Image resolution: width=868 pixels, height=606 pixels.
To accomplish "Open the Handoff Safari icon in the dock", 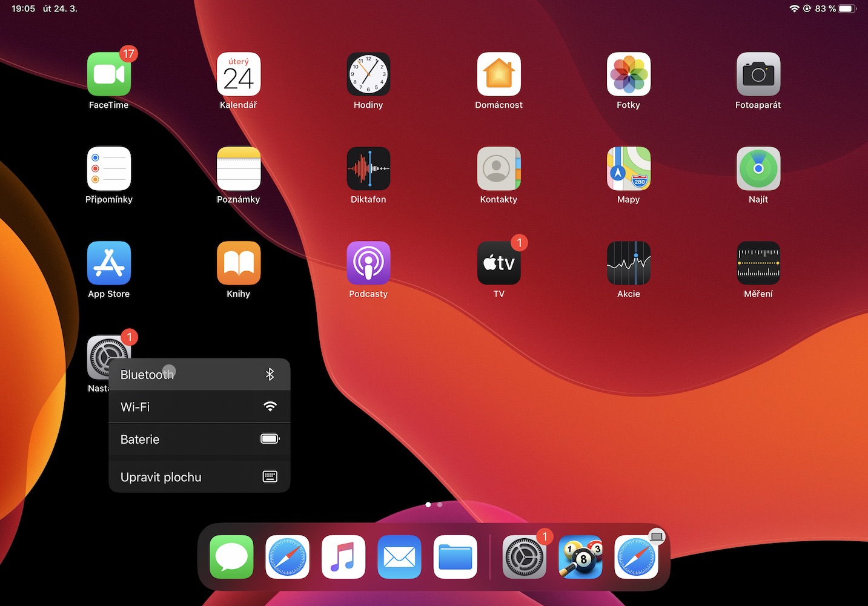I will coord(637,557).
